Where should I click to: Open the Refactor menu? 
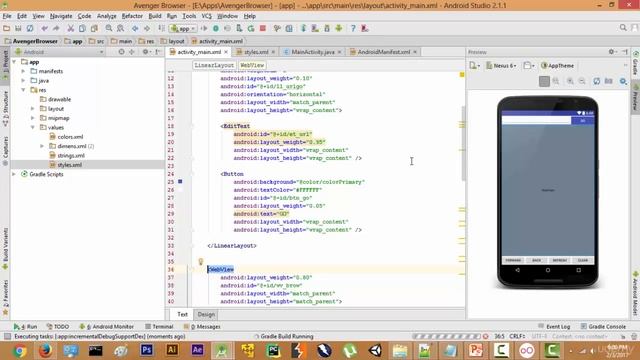point(132,16)
